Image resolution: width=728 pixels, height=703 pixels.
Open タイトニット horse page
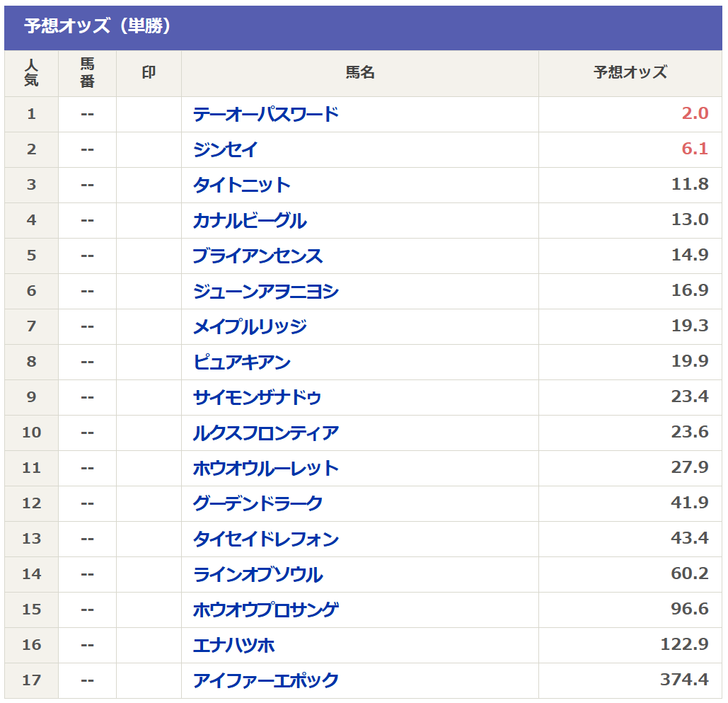click(241, 185)
